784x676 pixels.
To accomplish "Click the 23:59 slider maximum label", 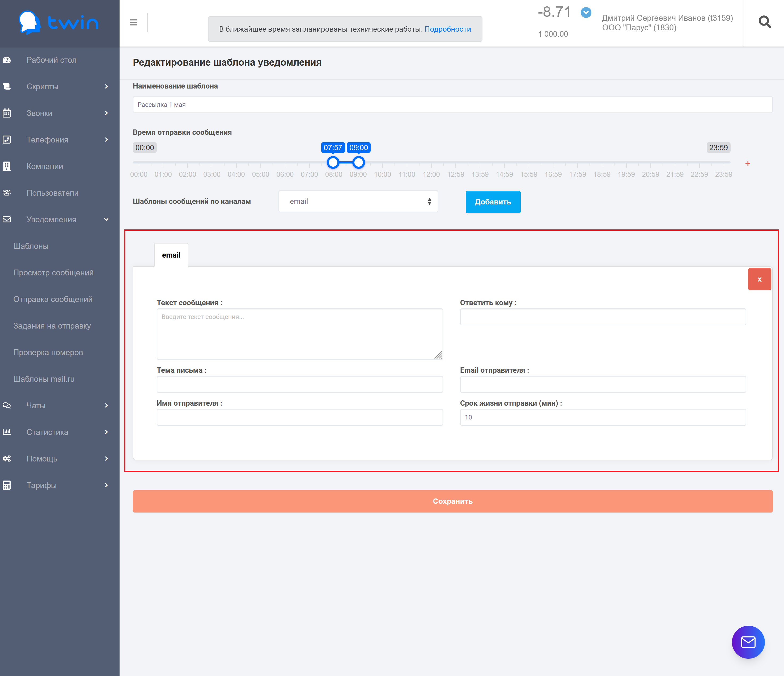I will [718, 148].
